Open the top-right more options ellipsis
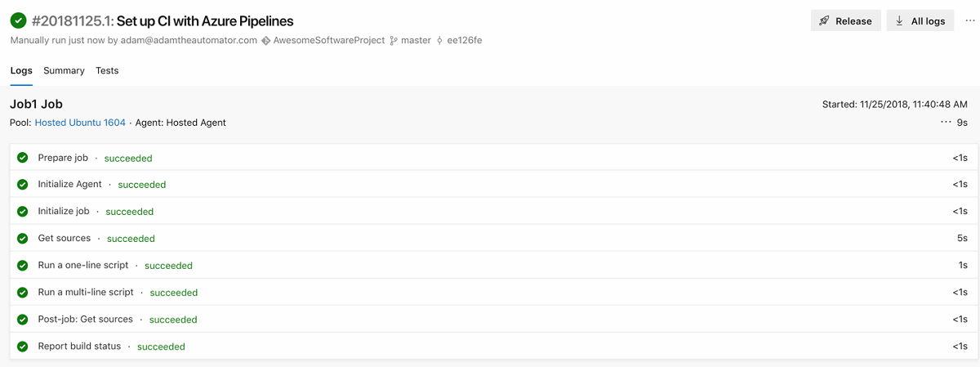This screenshot has width=980, height=367. pos(970,20)
